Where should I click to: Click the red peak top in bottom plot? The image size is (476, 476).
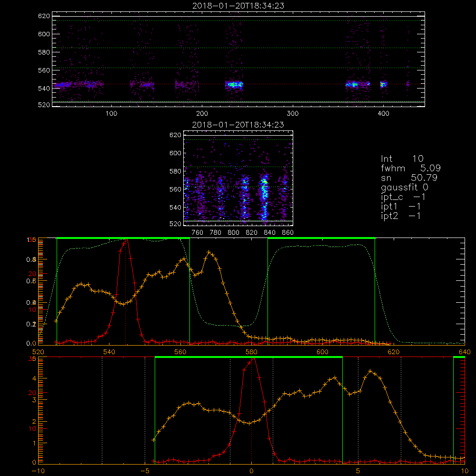click(254, 359)
